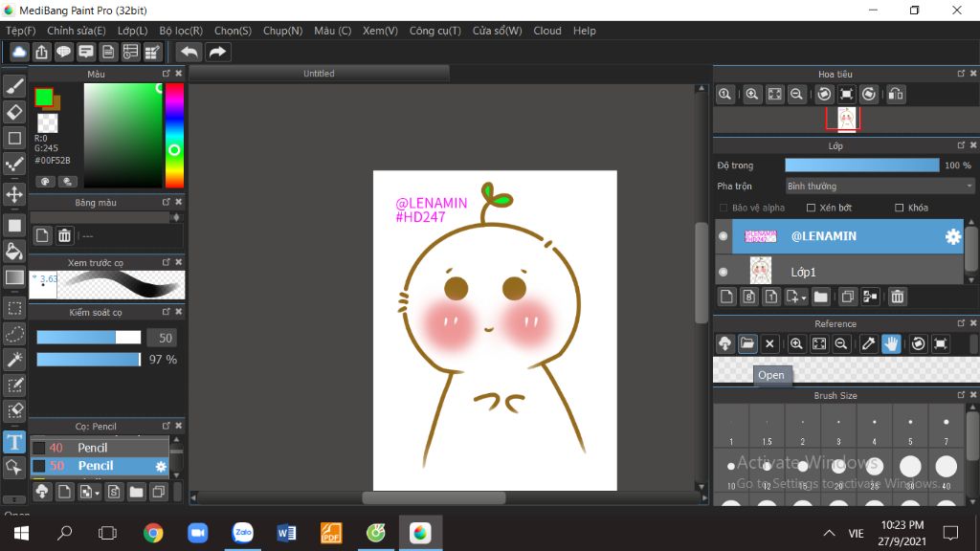Open the Bộ lọc(R) menu

pos(181,31)
